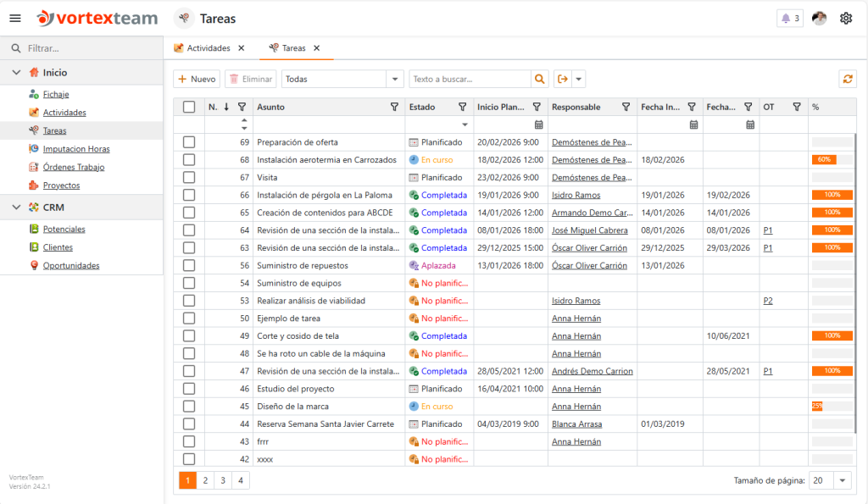This screenshot has height=504, width=868.
Task: Open the notifications bell showing 3
Action: coord(790,19)
